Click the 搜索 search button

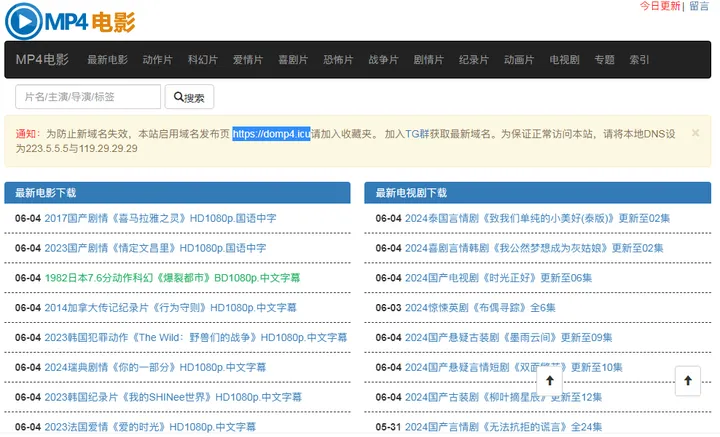(189, 97)
